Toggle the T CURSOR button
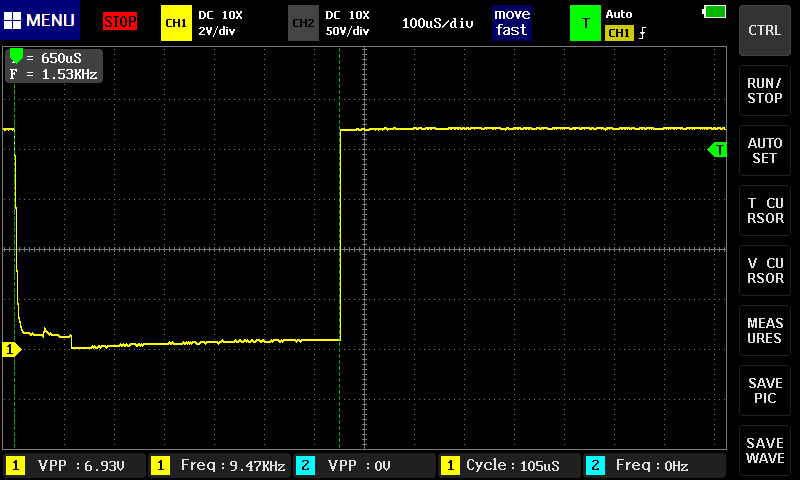 coord(764,211)
